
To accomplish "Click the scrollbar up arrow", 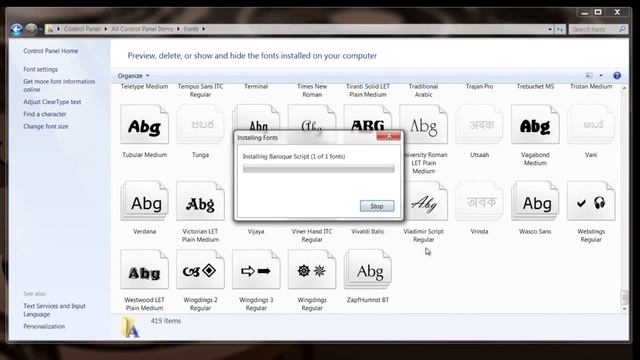I will click(x=624, y=88).
